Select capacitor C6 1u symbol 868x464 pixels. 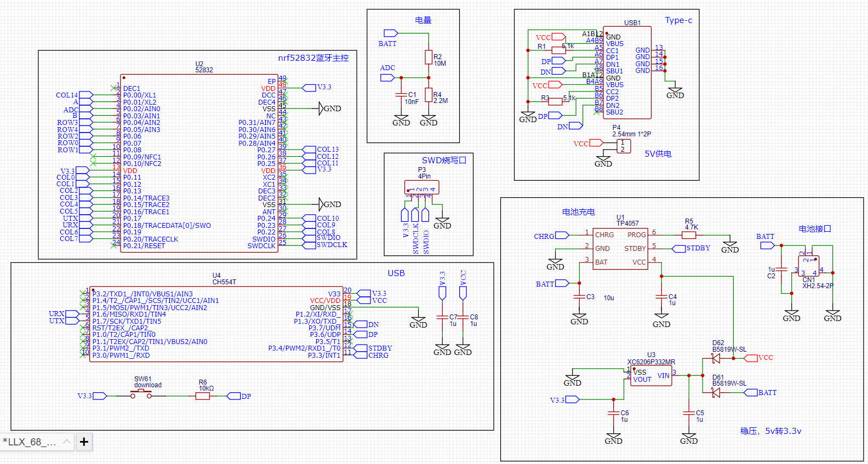(614, 413)
